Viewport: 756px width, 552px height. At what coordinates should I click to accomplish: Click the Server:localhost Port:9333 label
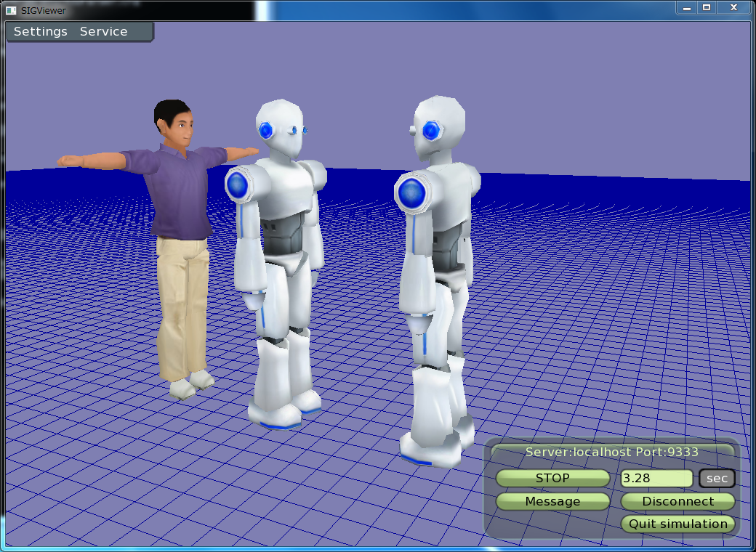(x=611, y=452)
